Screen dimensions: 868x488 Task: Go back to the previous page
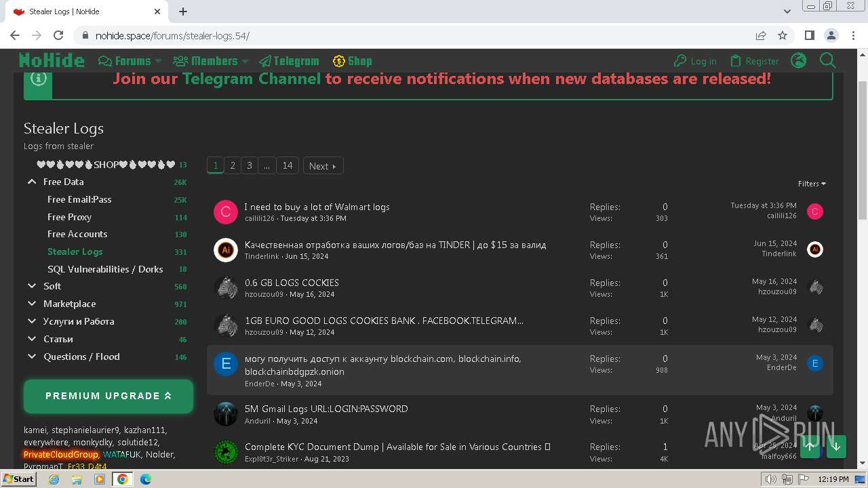click(x=15, y=35)
